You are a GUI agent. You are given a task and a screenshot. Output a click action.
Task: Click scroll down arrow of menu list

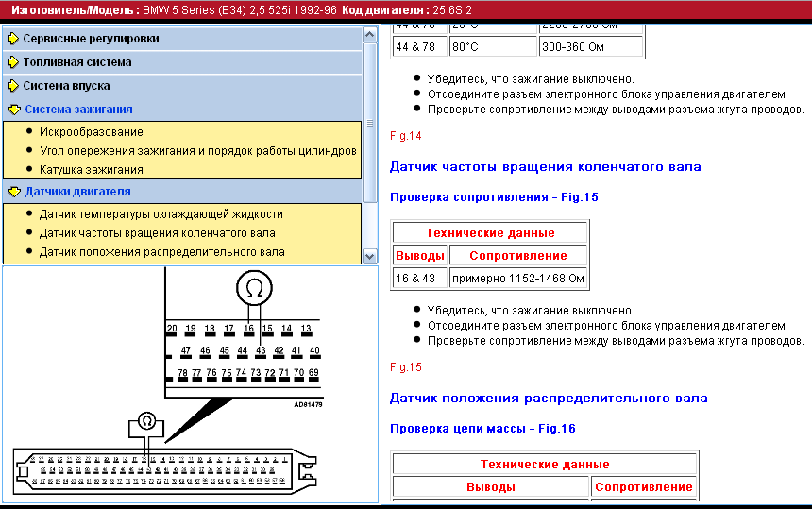[370, 256]
